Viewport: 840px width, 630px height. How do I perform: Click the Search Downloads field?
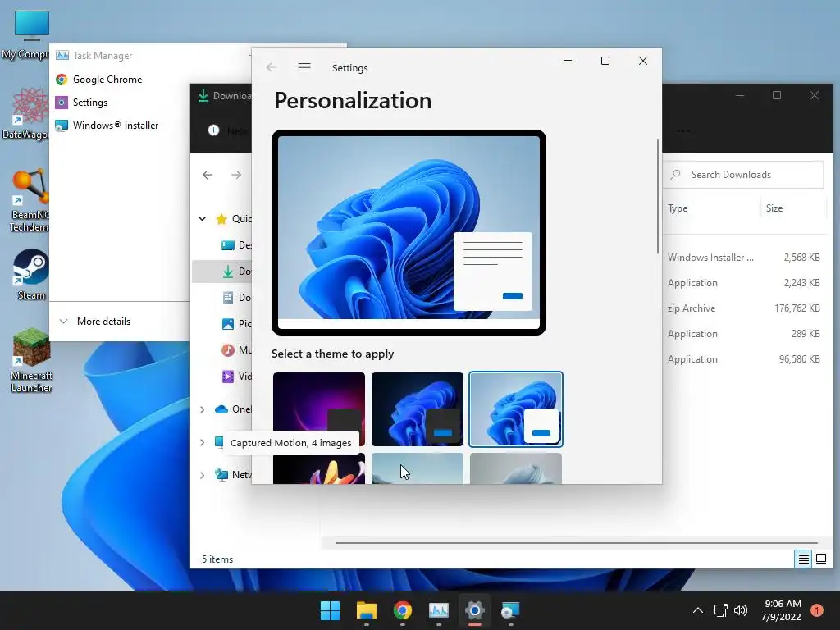pos(743,175)
